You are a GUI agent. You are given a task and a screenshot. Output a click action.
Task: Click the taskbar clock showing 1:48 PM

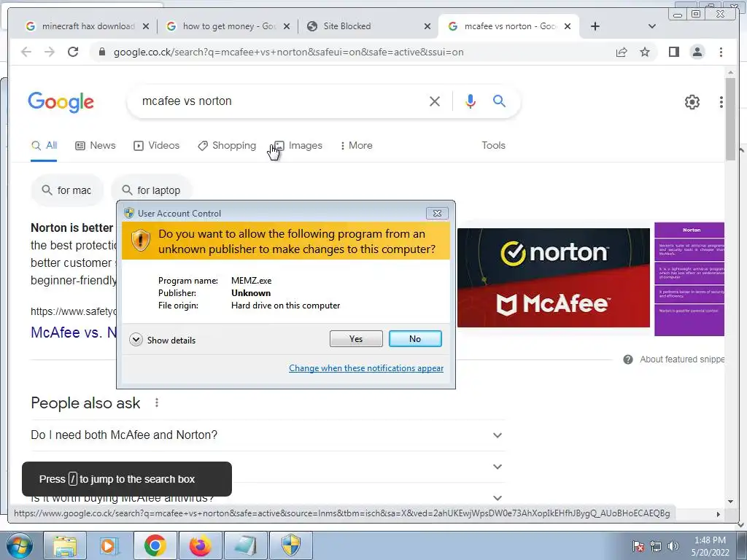pyautogui.click(x=710, y=546)
